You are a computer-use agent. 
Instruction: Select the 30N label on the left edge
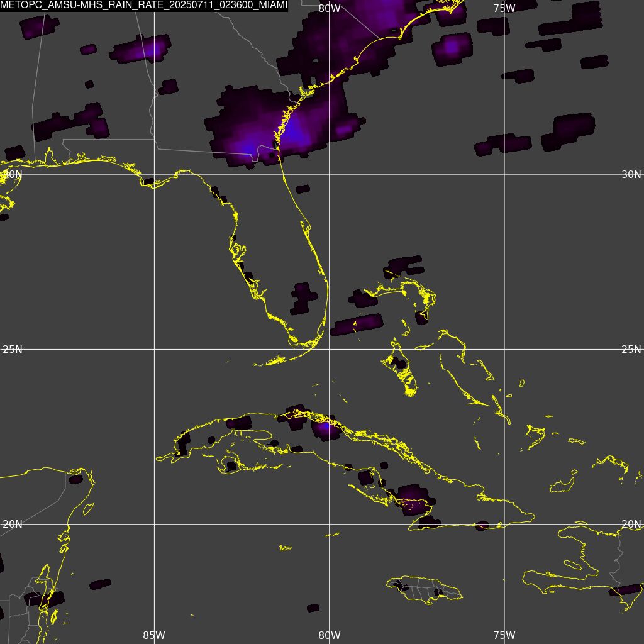(x=11, y=174)
